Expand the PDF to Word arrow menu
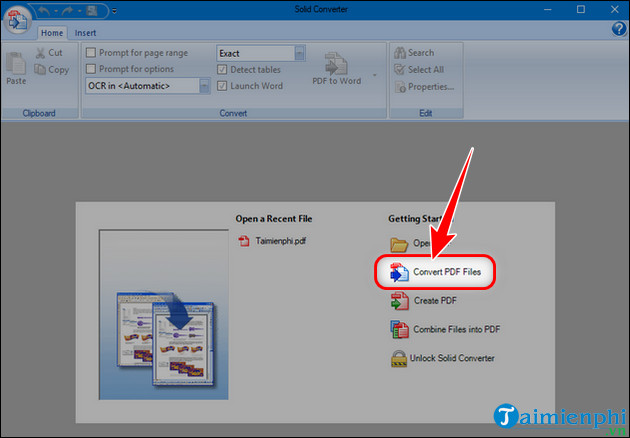 (x=374, y=75)
